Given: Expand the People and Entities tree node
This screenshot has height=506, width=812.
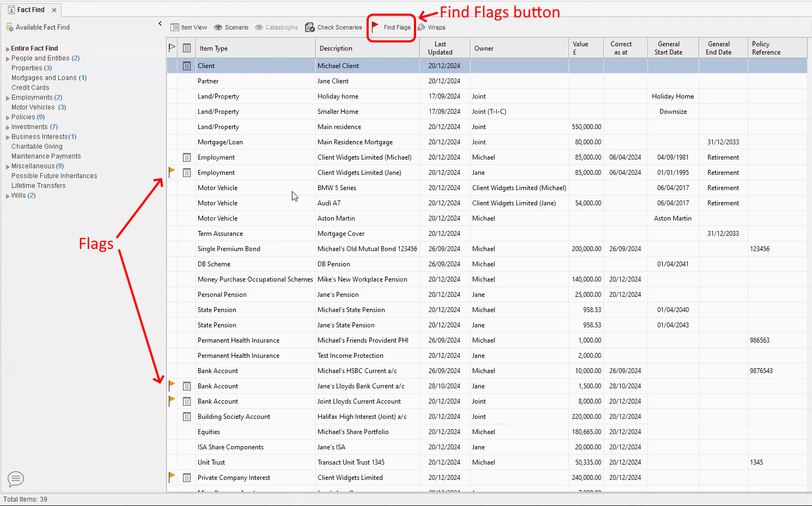Looking at the screenshot, I should tap(8, 59).
